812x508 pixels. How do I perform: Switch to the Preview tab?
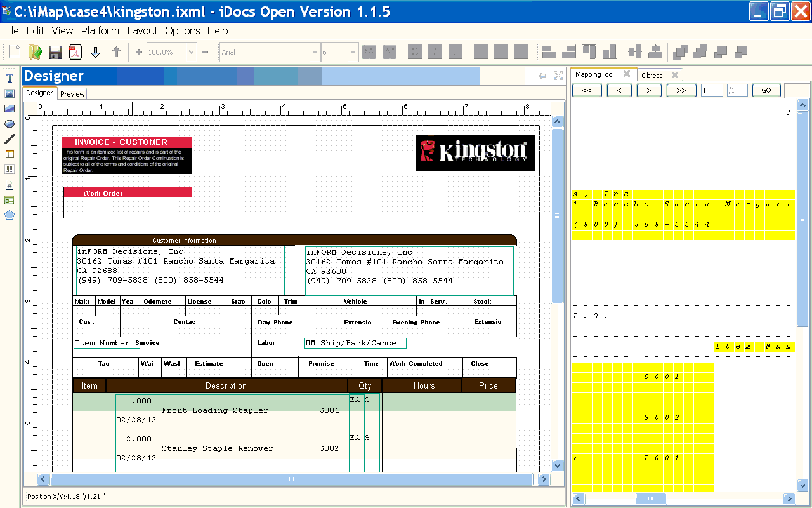click(x=72, y=93)
